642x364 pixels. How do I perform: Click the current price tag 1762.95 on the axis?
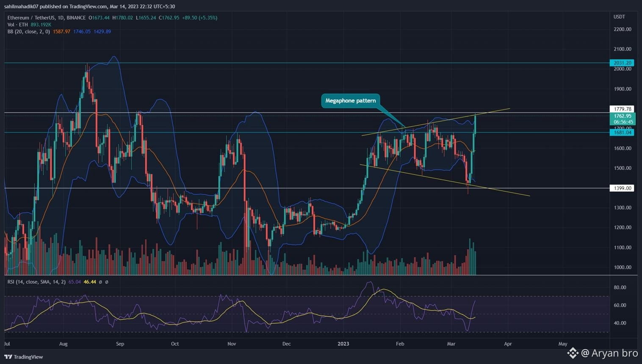click(622, 116)
